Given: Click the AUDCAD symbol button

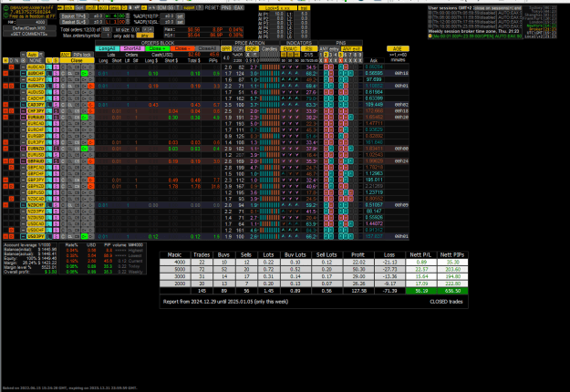Looking at the screenshot, I should pos(36,67).
